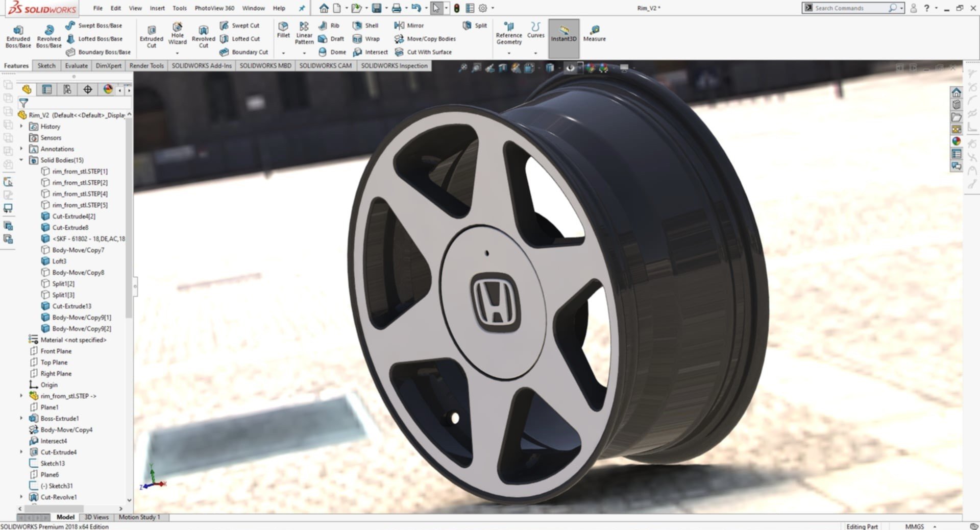Open the PhotoView 360 menu
Viewport: 980px width, 530px height.
pyautogui.click(x=214, y=8)
